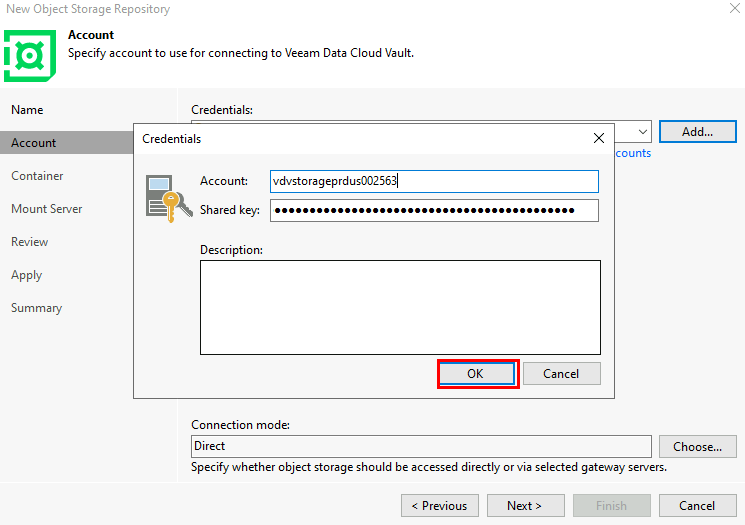Go back with the Previous button

440,506
